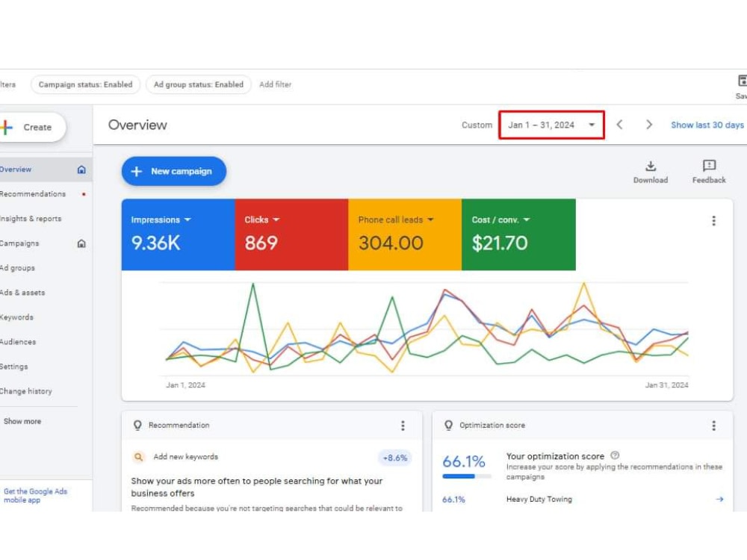
Task: Start a New campaign
Action: point(173,172)
